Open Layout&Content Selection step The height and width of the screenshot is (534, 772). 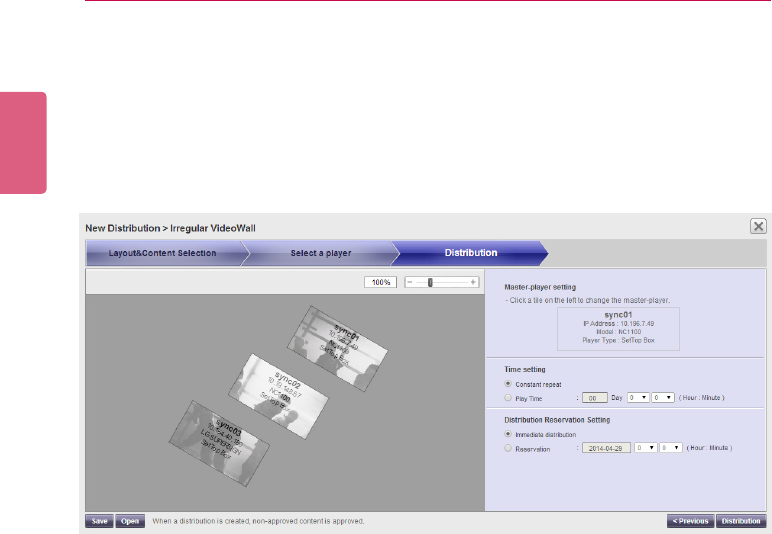point(165,253)
